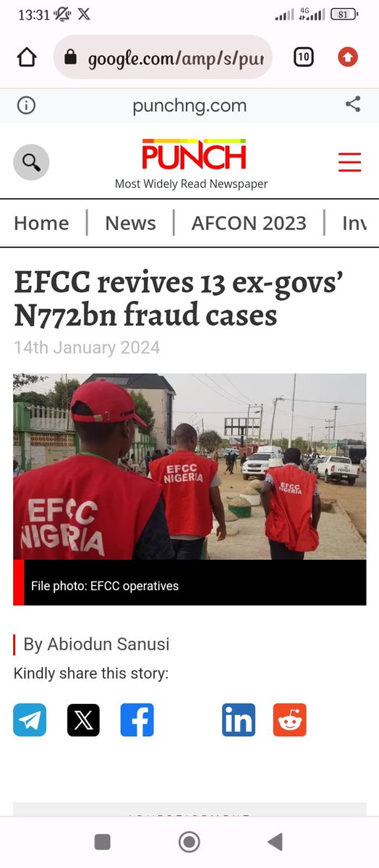This screenshot has height=868, width=379.
Task: Select the AFCON 2023 nav tab
Action: (249, 223)
